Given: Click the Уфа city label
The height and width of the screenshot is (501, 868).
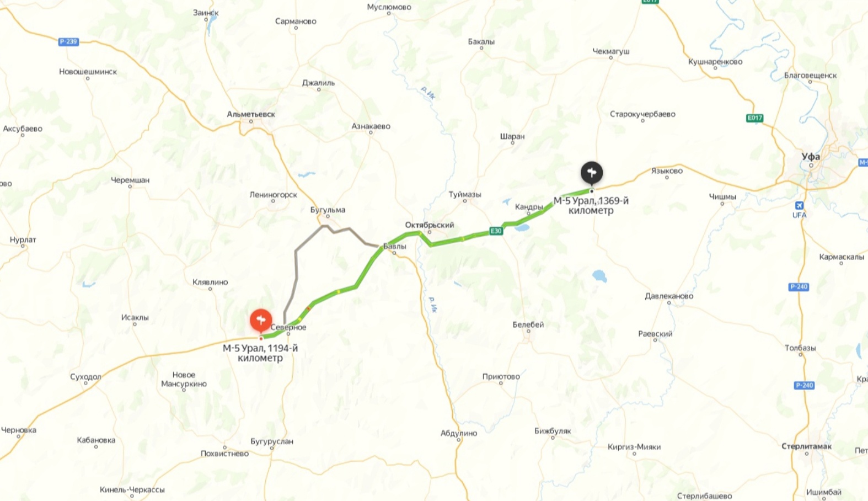Looking at the screenshot, I should [x=811, y=157].
